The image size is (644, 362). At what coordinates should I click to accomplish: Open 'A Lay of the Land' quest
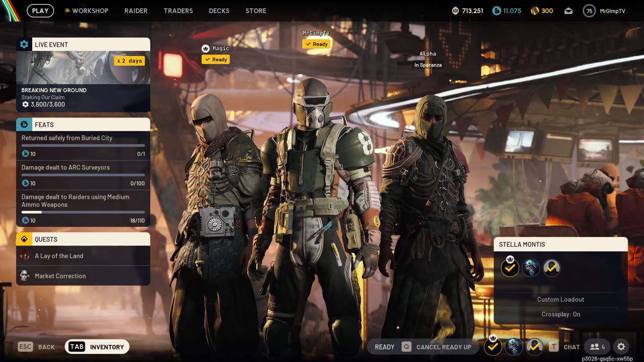[83, 256]
